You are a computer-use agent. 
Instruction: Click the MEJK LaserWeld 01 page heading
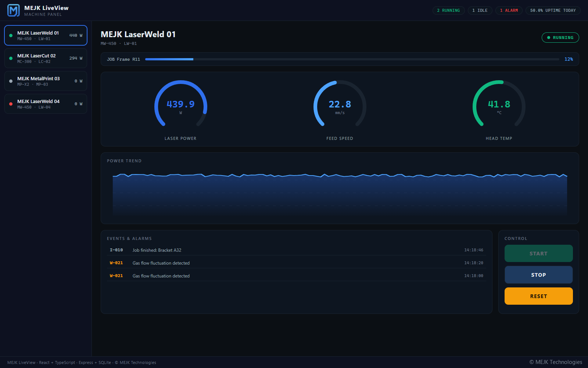tap(138, 34)
